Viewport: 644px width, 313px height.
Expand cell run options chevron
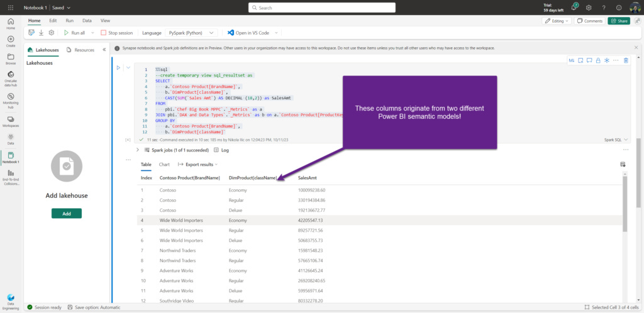pyautogui.click(x=128, y=68)
